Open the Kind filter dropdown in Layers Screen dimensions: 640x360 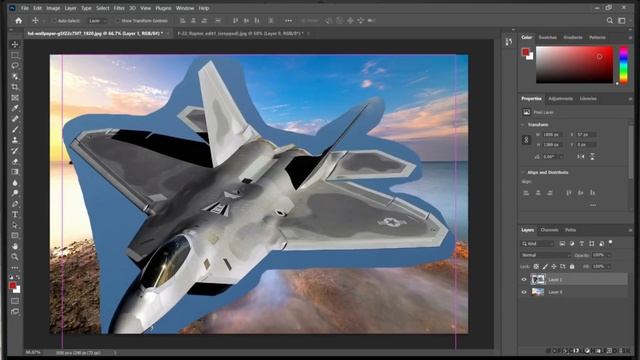click(537, 244)
